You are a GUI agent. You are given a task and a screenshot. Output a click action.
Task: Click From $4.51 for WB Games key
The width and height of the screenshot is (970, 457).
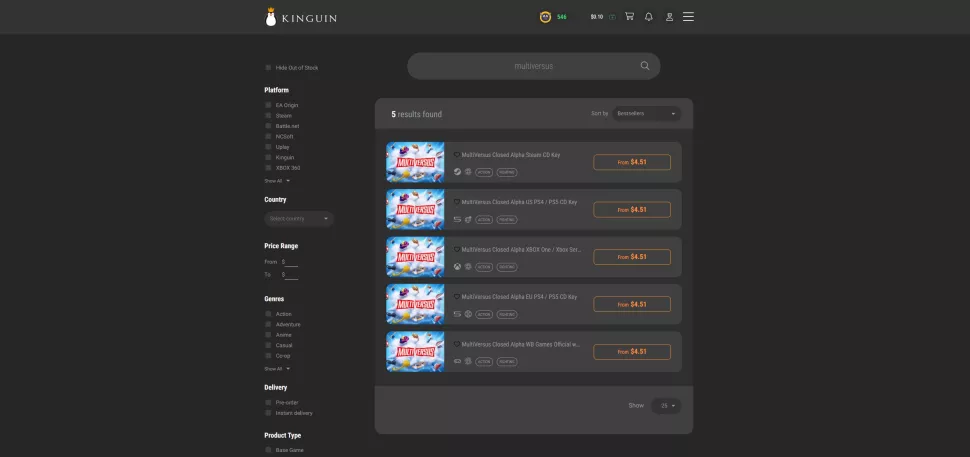(x=631, y=352)
